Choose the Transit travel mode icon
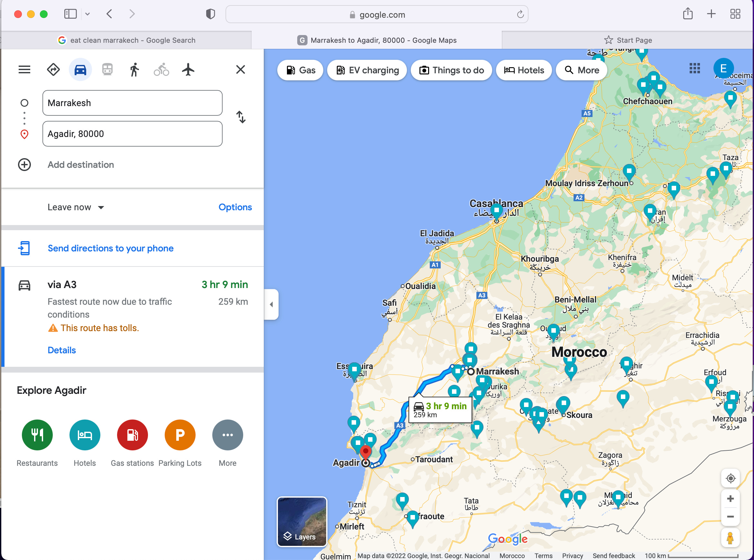The width and height of the screenshot is (754, 560). click(107, 70)
